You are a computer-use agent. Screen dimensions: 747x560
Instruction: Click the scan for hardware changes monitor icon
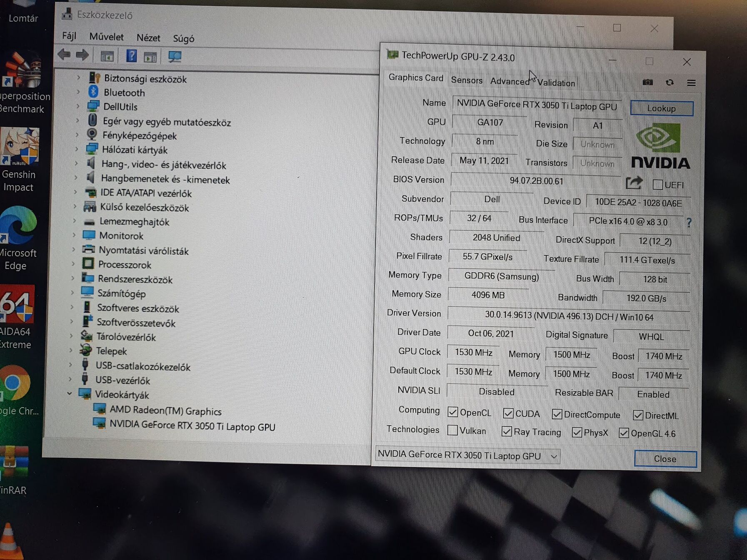(x=175, y=57)
